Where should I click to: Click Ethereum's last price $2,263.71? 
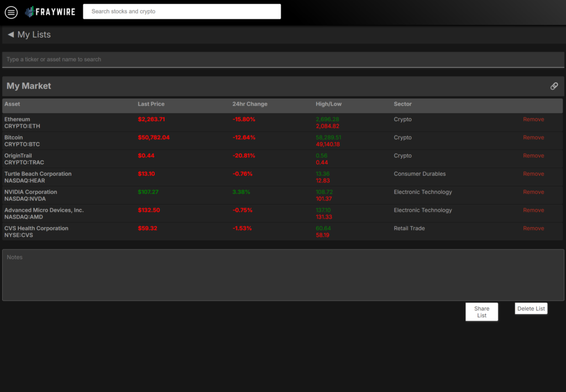coord(151,119)
